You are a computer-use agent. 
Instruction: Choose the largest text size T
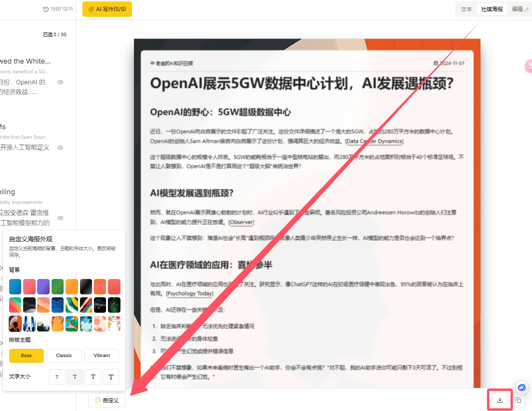coord(111,377)
